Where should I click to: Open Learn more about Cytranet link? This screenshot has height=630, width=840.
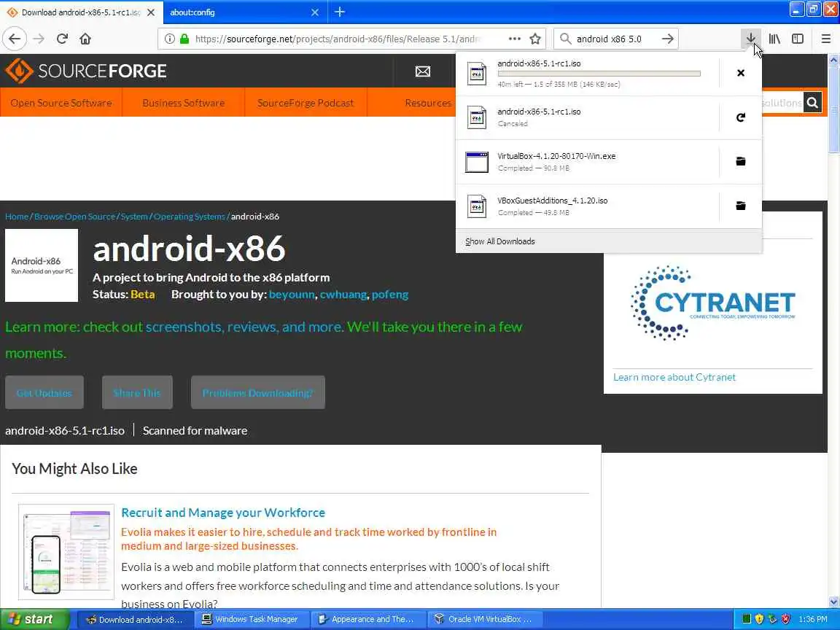pyautogui.click(x=674, y=377)
